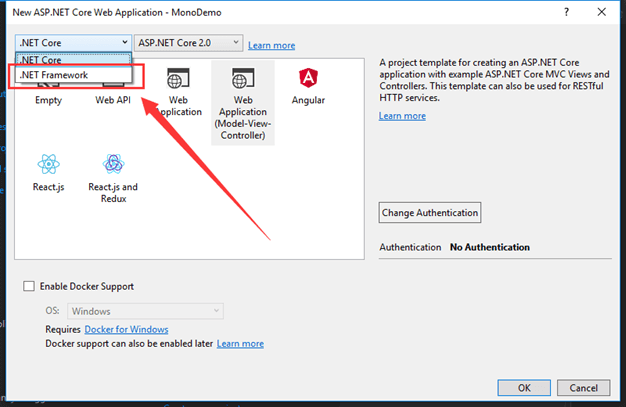Confirm with the OK button
The image size is (626, 407).
click(x=524, y=388)
